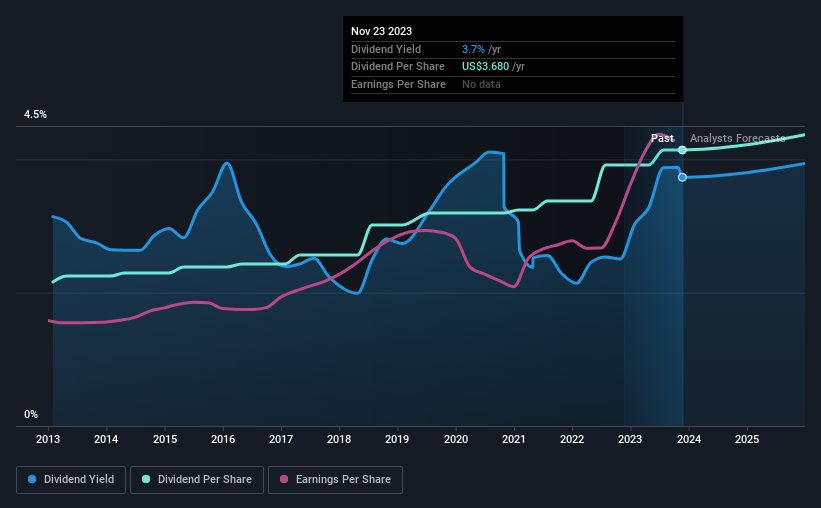The width and height of the screenshot is (821, 508).
Task: Toggle the Earnings Per Share legend button
Action: click(335, 480)
